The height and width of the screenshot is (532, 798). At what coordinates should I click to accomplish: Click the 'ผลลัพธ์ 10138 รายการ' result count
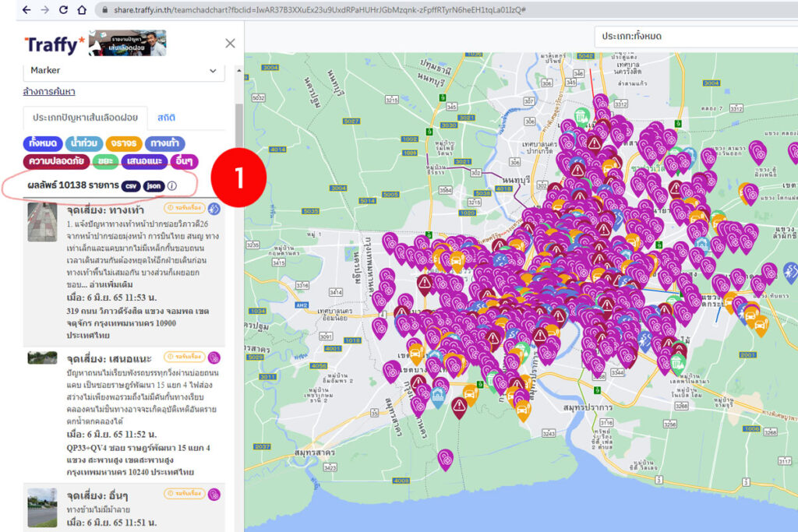coord(73,185)
